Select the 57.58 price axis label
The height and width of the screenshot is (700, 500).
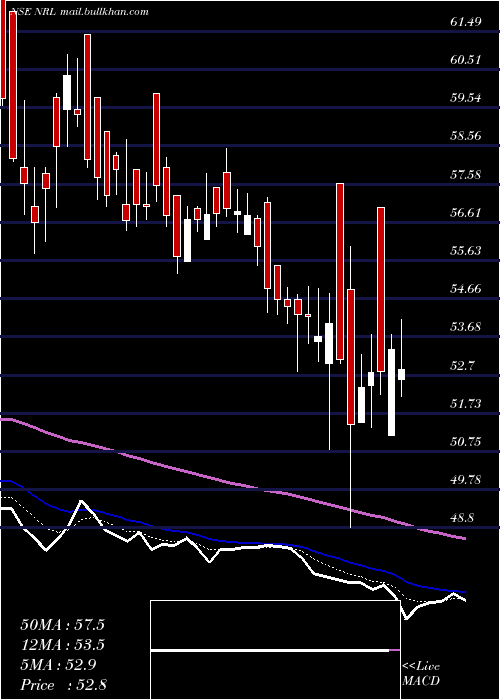[466, 174]
